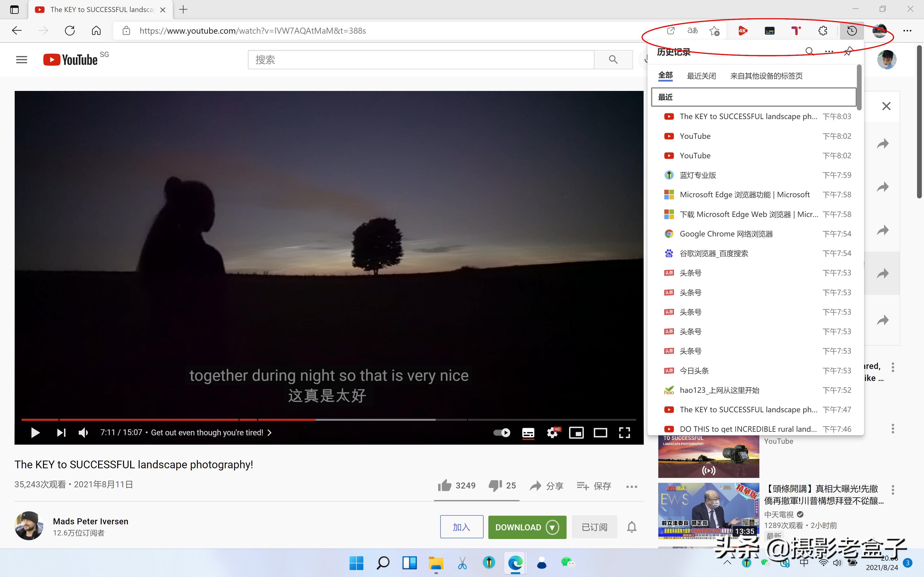Open the Edge History toolbar icon
Image resolution: width=924 pixels, height=577 pixels.
852,31
